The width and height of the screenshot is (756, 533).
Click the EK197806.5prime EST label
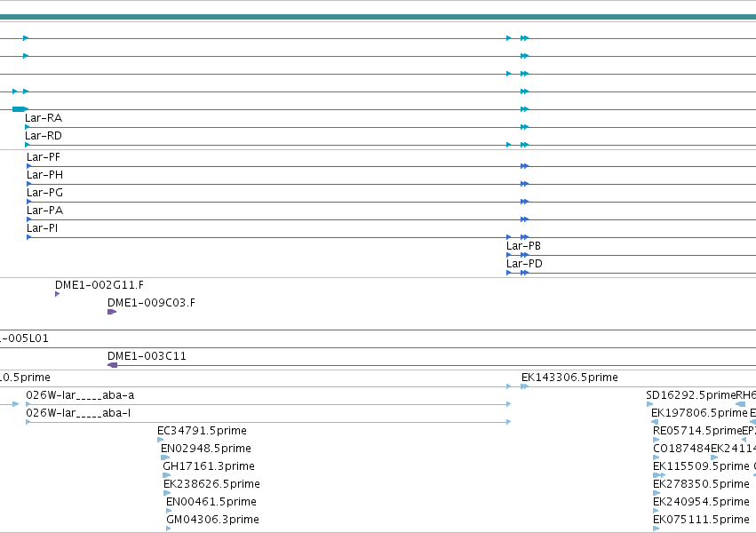click(699, 413)
